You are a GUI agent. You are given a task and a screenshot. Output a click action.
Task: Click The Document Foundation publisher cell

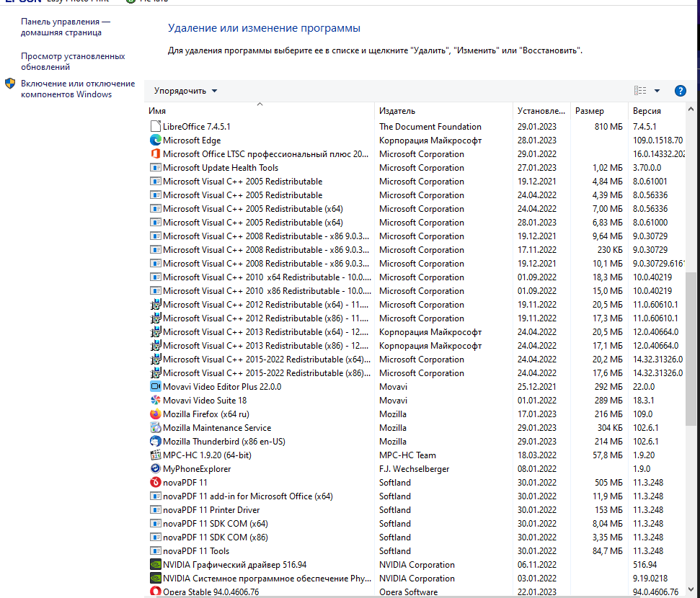430,126
